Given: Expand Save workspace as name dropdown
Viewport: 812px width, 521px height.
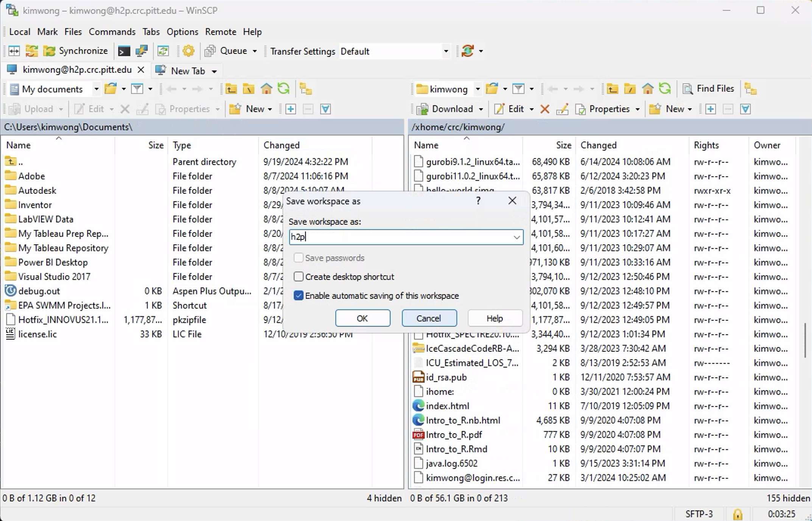Looking at the screenshot, I should point(516,237).
